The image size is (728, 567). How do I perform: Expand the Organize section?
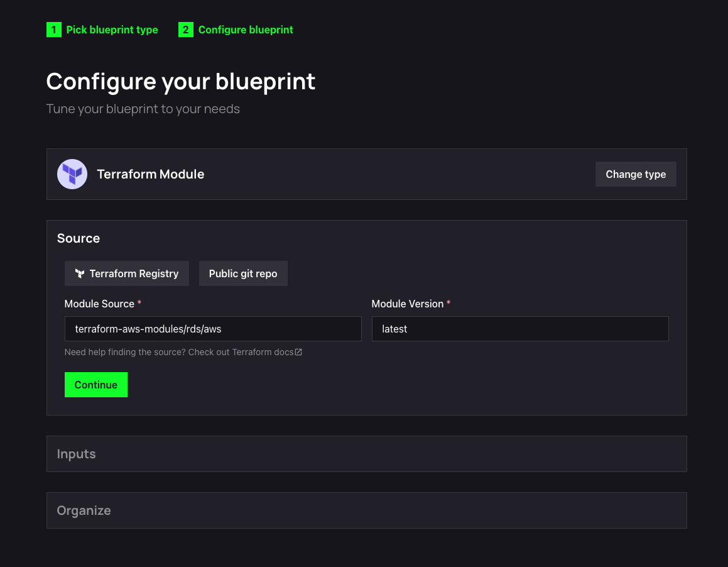367,511
